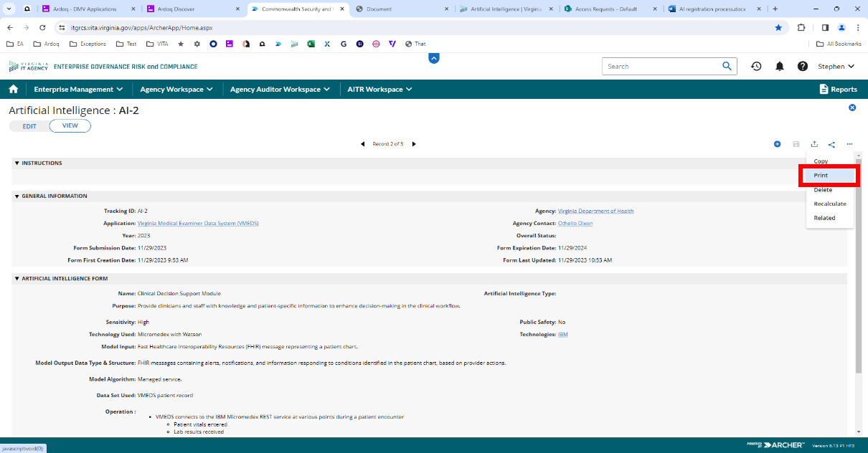Switch to the Access Requests - Default tab
Image resolution: width=868 pixels, height=453 pixels.
609,9
